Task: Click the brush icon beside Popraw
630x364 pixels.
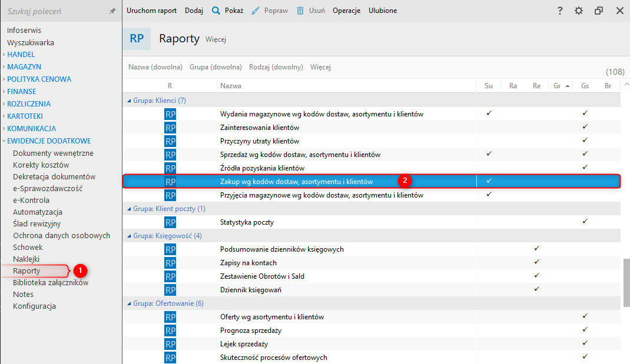Action: [x=256, y=11]
